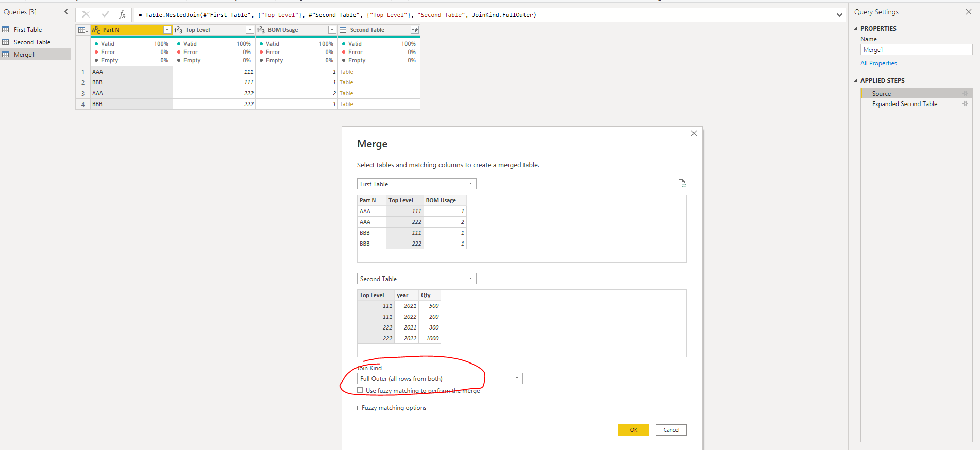Click Cancel in Merge dialog
Viewport: 980px width, 450px height.
[x=671, y=430]
